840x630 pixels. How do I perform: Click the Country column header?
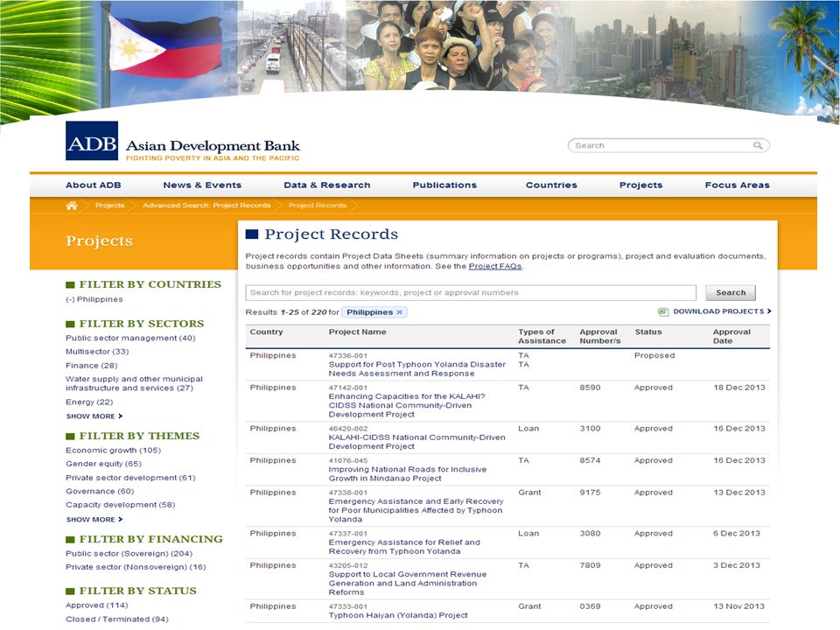tap(266, 332)
